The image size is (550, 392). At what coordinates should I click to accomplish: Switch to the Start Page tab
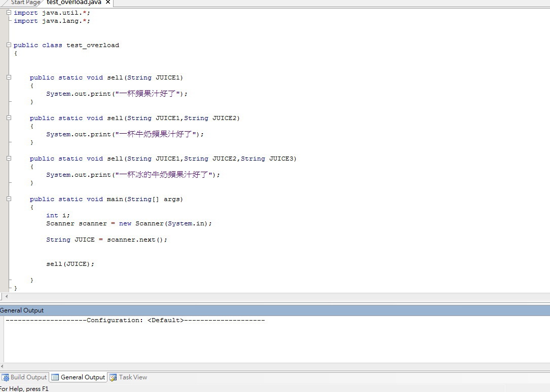tap(25, 3)
